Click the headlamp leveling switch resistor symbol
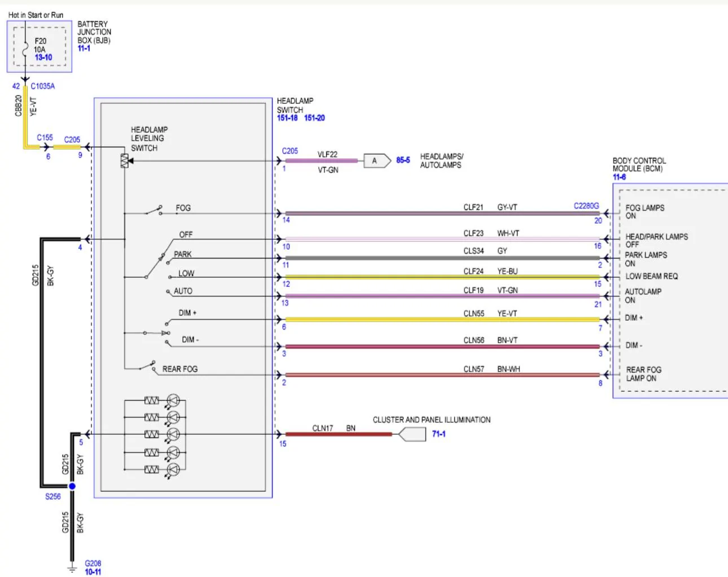Screen dimensions: 728x577 click(x=124, y=161)
